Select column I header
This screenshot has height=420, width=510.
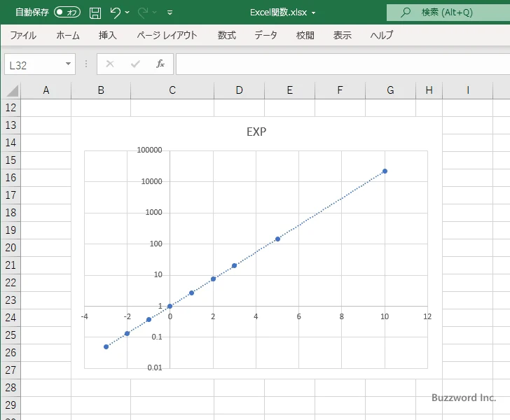tap(468, 90)
